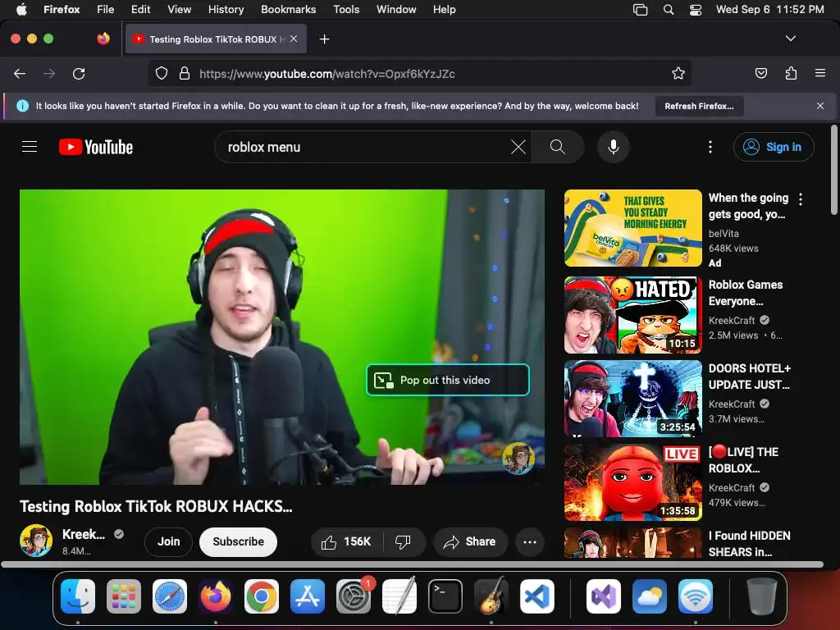Click channel watermark in video corner
840x630 pixels.
pyautogui.click(x=518, y=458)
